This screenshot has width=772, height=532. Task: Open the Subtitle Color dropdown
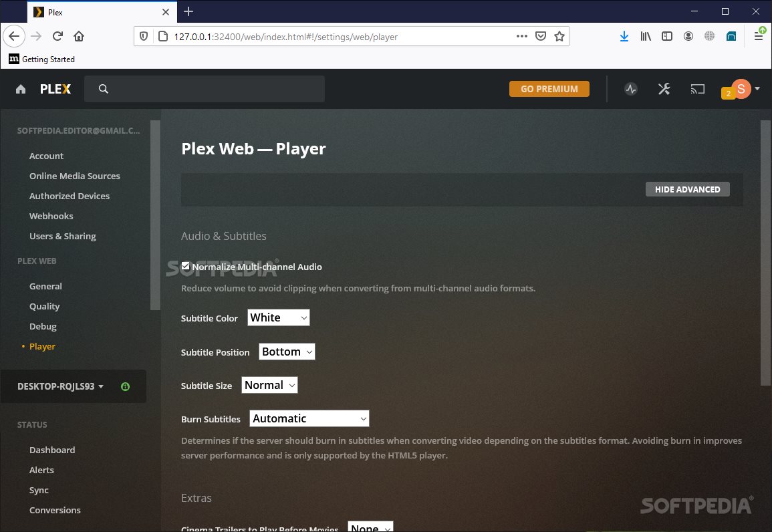(279, 318)
